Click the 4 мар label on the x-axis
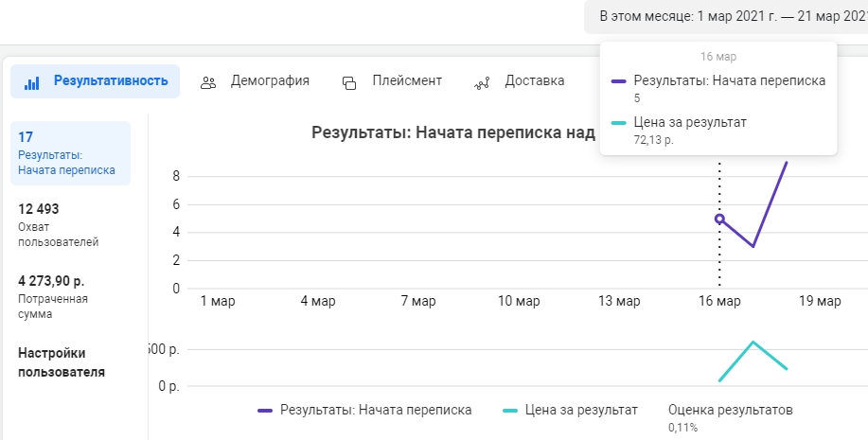868x440 pixels. point(318,301)
